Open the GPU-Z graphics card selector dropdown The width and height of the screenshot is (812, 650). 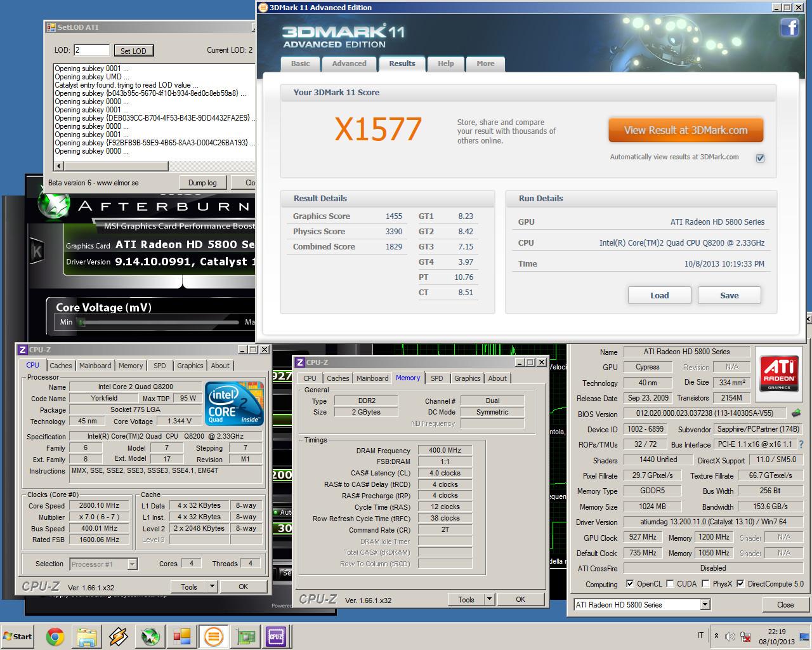(705, 605)
